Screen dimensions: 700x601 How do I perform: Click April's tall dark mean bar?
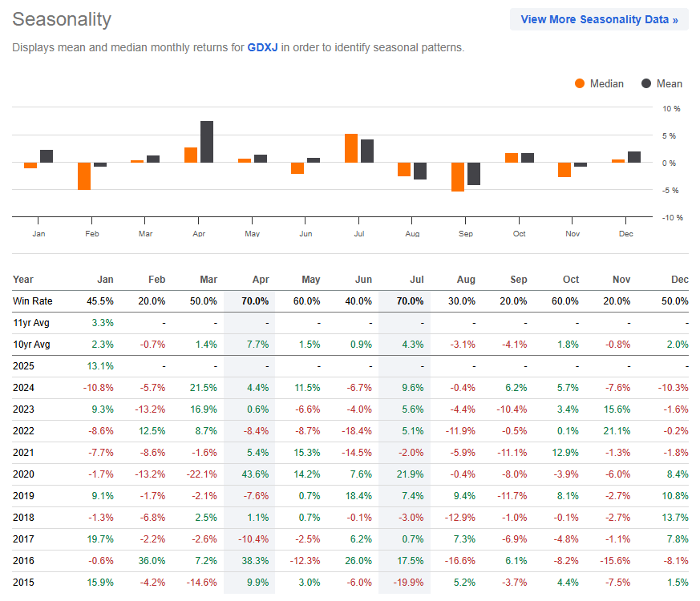[x=205, y=140]
